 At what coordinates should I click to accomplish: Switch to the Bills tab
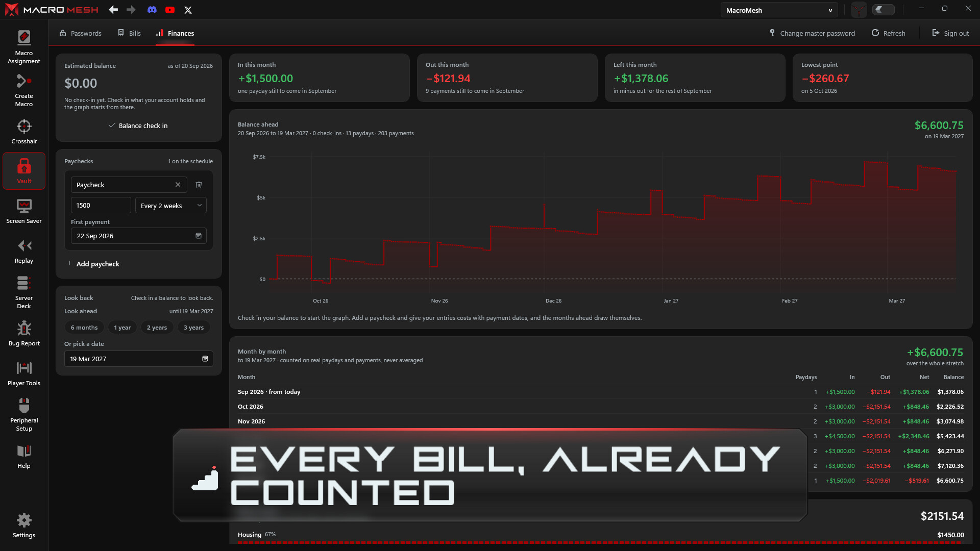pos(130,33)
